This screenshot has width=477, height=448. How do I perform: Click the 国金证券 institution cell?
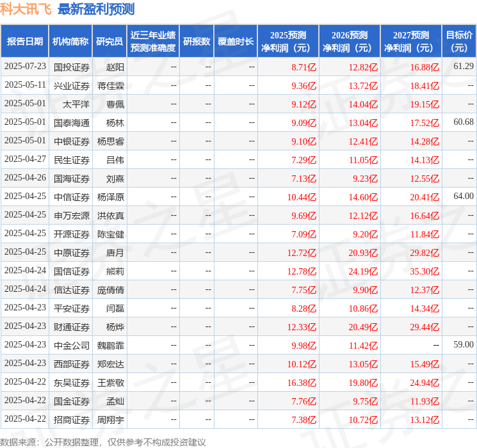[x=72, y=401]
